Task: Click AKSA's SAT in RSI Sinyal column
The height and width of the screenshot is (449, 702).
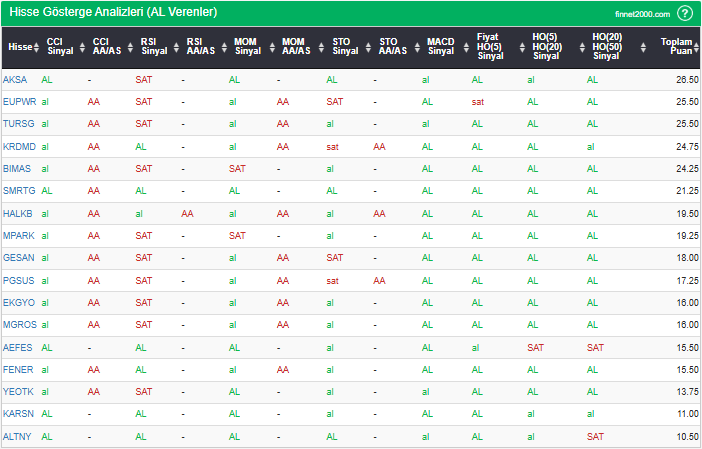Action: [x=144, y=80]
